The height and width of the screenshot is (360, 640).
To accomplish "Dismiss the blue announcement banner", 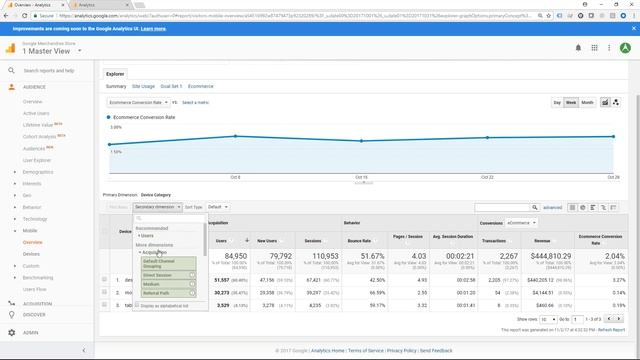I will coord(633,29).
